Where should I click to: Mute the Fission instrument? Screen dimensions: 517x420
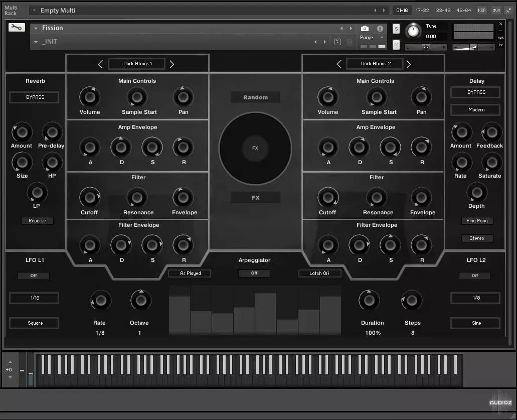[x=396, y=45]
